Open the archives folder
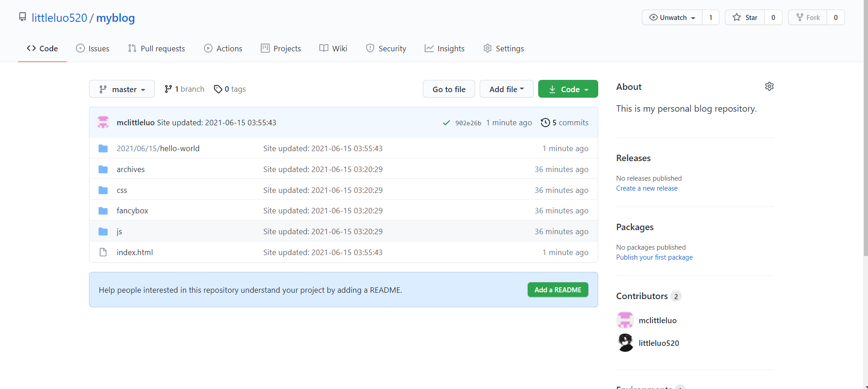The height and width of the screenshot is (389, 868). 130,169
